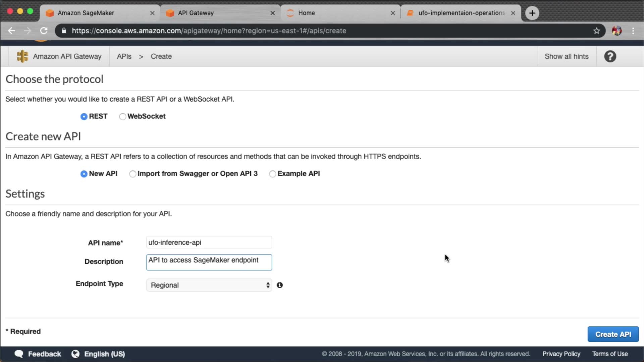Click the Amazon API Gateway logo icon
644x362 pixels.
click(x=22, y=56)
